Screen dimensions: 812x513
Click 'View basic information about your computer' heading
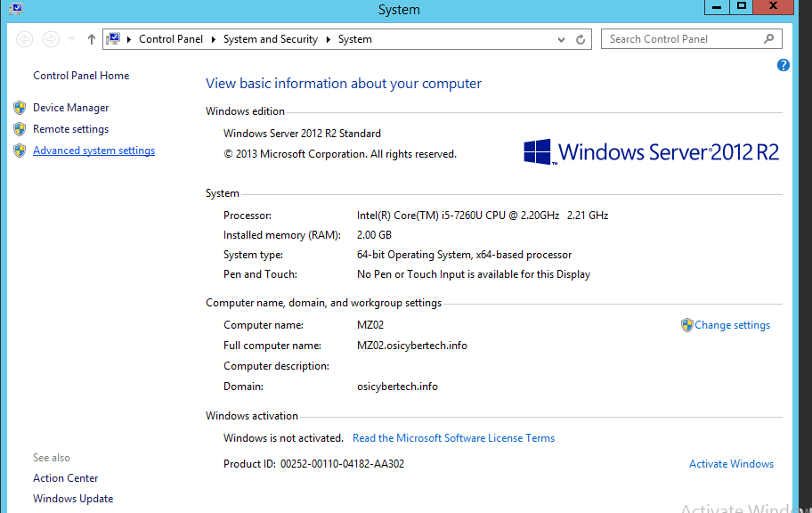344,84
